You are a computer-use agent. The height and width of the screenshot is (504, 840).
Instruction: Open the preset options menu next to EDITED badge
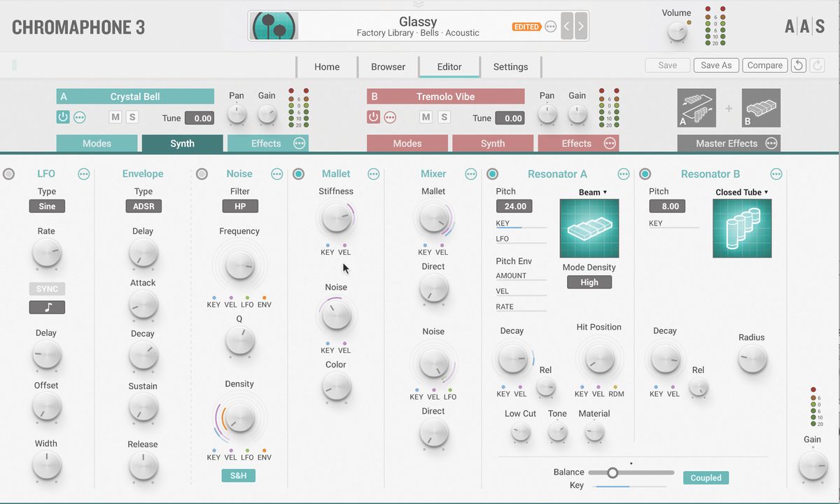click(x=550, y=26)
